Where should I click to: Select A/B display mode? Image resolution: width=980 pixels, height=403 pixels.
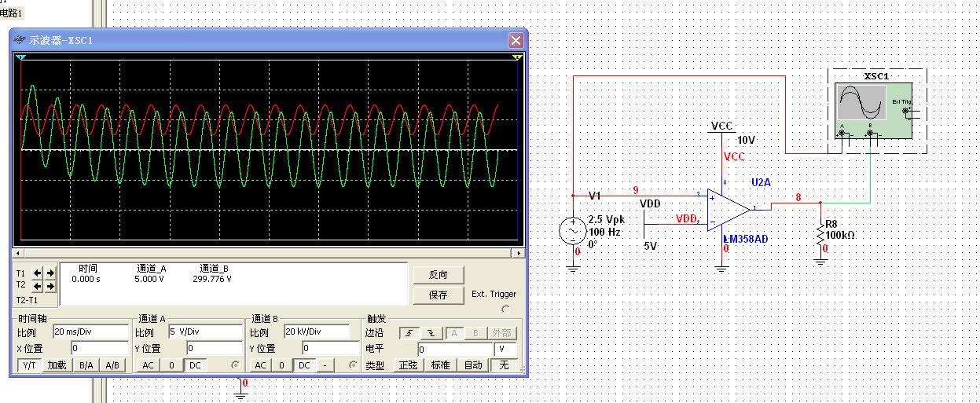coord(112,365)
